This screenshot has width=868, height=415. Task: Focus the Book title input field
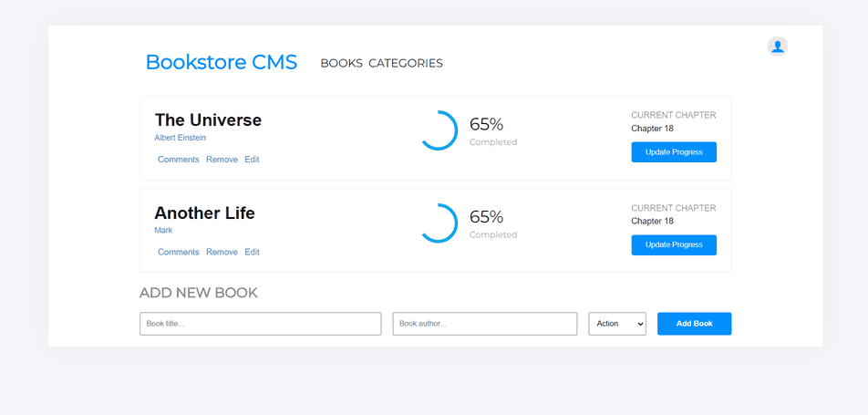coord(260,324)
